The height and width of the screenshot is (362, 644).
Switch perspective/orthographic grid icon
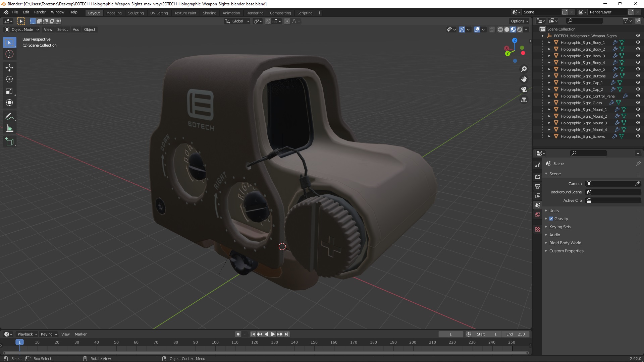524,100
